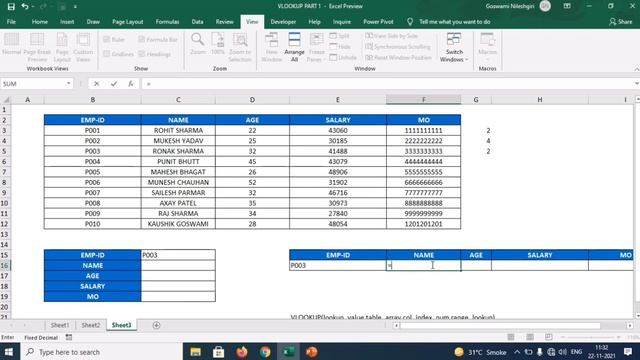Click the select-all corner triangle
The width and height of the screenshot is (640, 360).
[6, 100]
